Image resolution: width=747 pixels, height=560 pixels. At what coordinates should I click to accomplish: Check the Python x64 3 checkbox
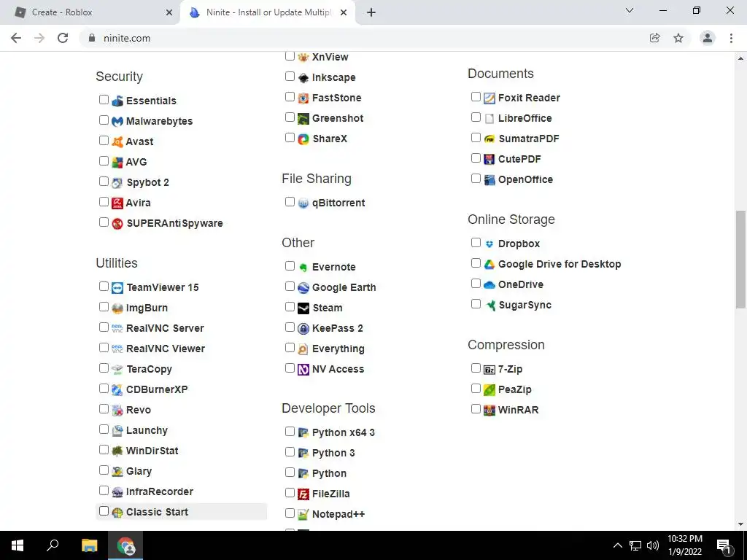[290, 432]
